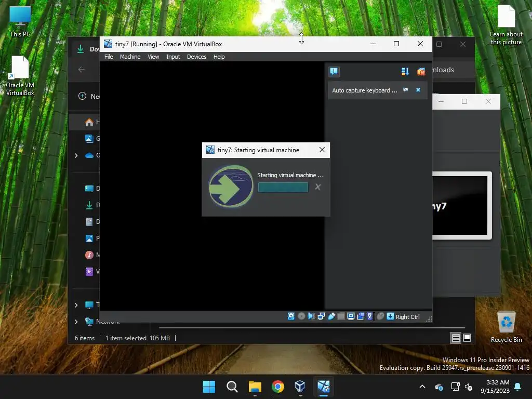This screenshot has width=532, height=399.
Task: Click the tiny7 preview thumbnail in VirtualBox Manager
Action: tap(462, 206)
